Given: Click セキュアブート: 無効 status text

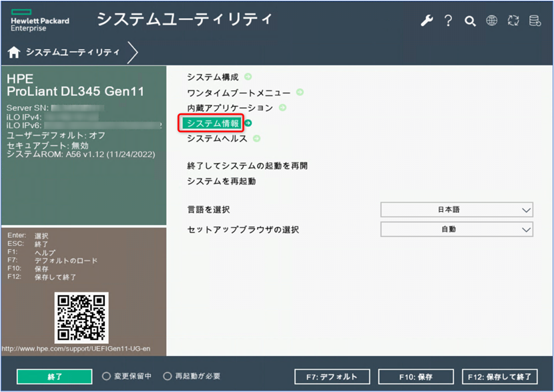Looking at the screenshot, I should click(47, 146).
